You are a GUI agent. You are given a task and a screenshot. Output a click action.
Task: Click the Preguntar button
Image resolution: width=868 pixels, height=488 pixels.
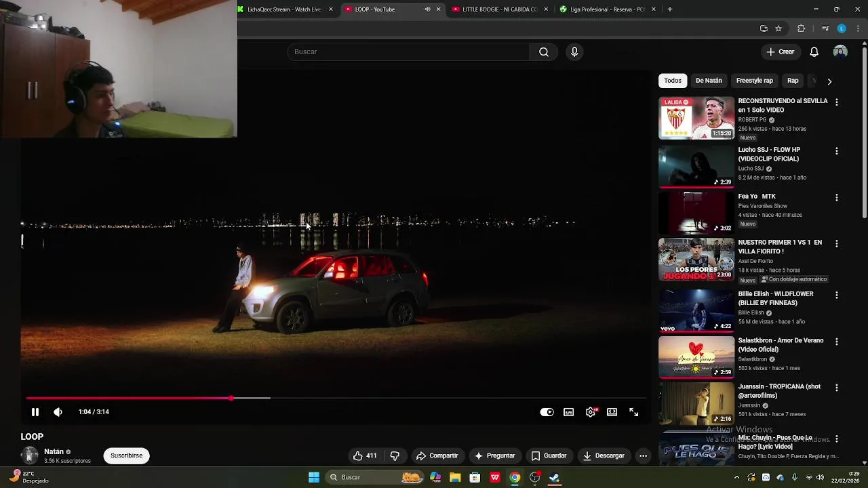[x=494, y=455]
